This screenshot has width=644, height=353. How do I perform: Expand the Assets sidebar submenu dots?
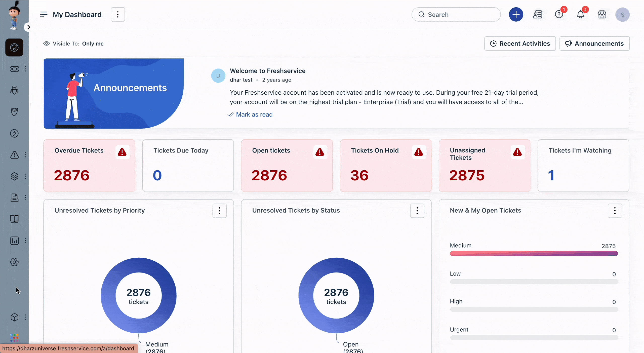(26, 176)
